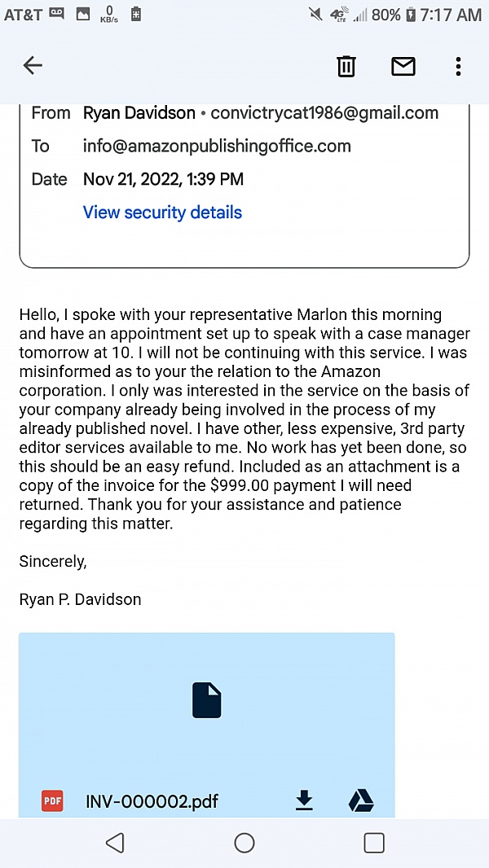The width and height of the screenshot is (489, 868).
Task: Tap the PDF file type icon
Action: tap(53, 801)
